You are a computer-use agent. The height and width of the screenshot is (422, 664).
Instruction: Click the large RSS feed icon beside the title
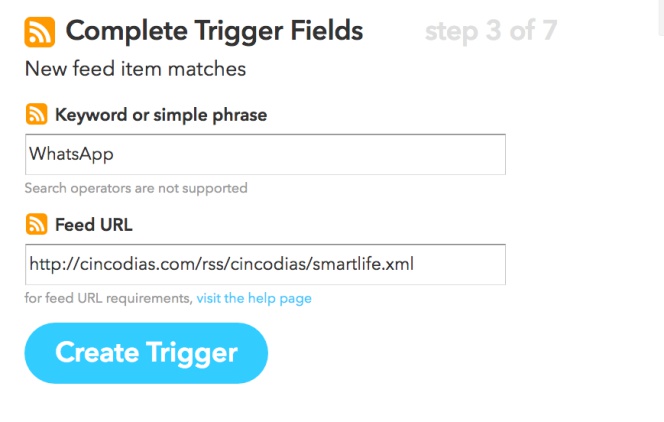tap(39, 32)
